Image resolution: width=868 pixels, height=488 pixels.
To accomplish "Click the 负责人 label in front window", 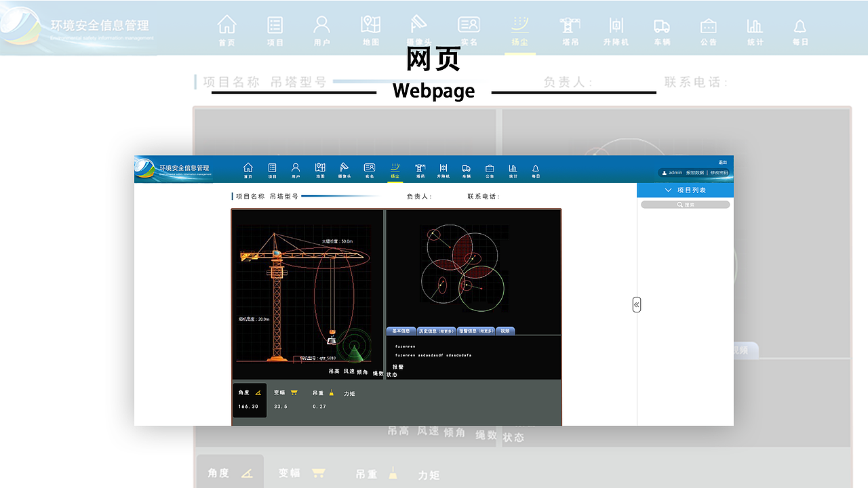I will tap(419, 197).
